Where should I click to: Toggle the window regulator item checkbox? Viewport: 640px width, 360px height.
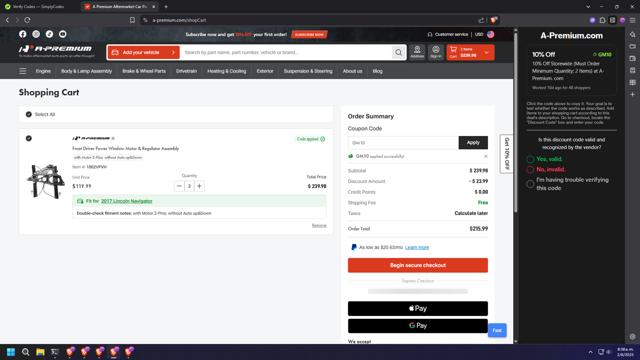[x=29, y=138]
